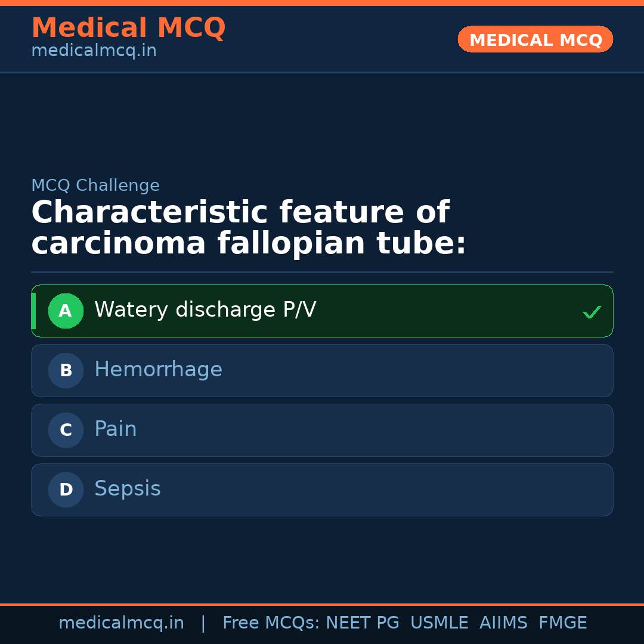
Task: Click the green checkmark on option A
Action: point(592,312)
